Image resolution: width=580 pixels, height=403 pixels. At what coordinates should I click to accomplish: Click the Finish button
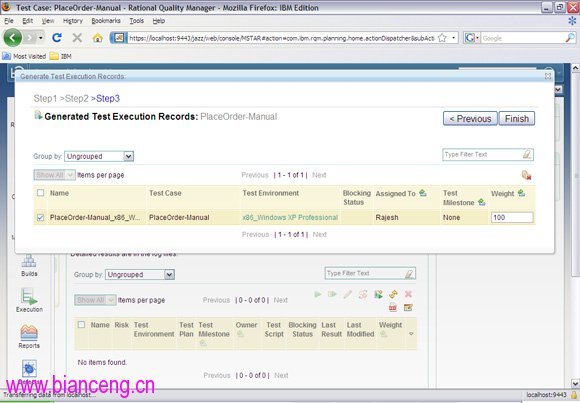[x=516, y=118]
